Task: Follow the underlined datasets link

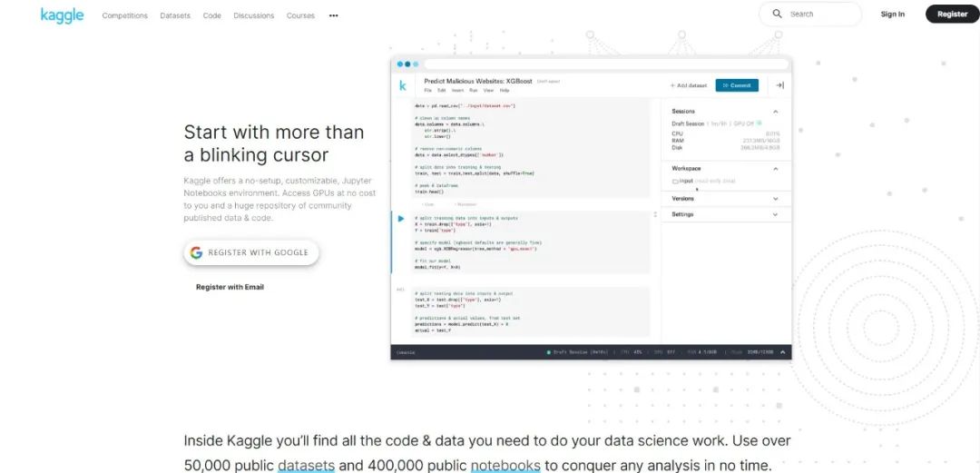Action: point(307,466)
